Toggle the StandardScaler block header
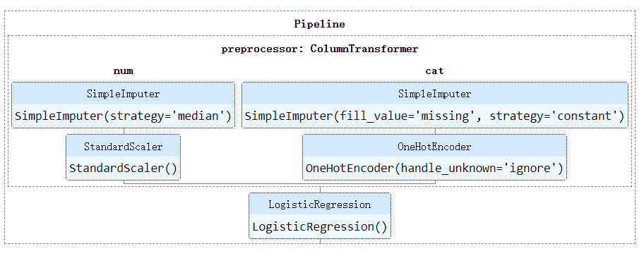 [x=123, y=147]
